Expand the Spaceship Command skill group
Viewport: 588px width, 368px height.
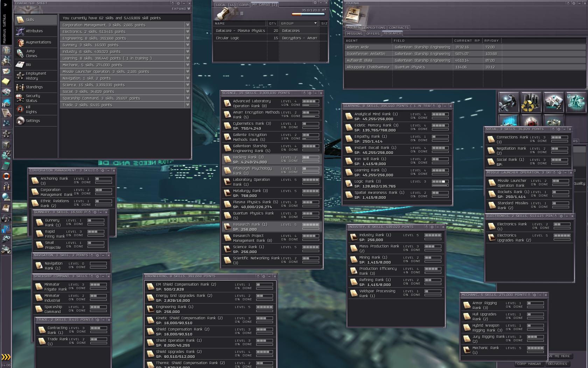pos(188,98)
